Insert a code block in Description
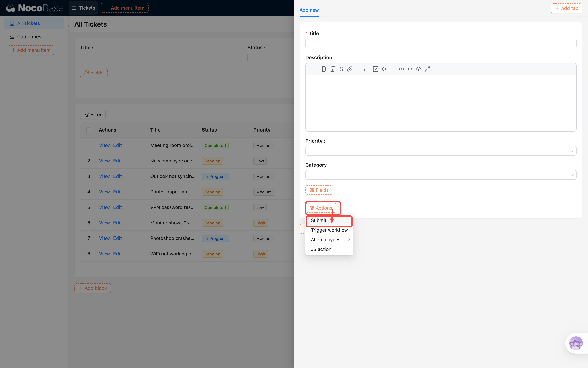 [401, 69]
